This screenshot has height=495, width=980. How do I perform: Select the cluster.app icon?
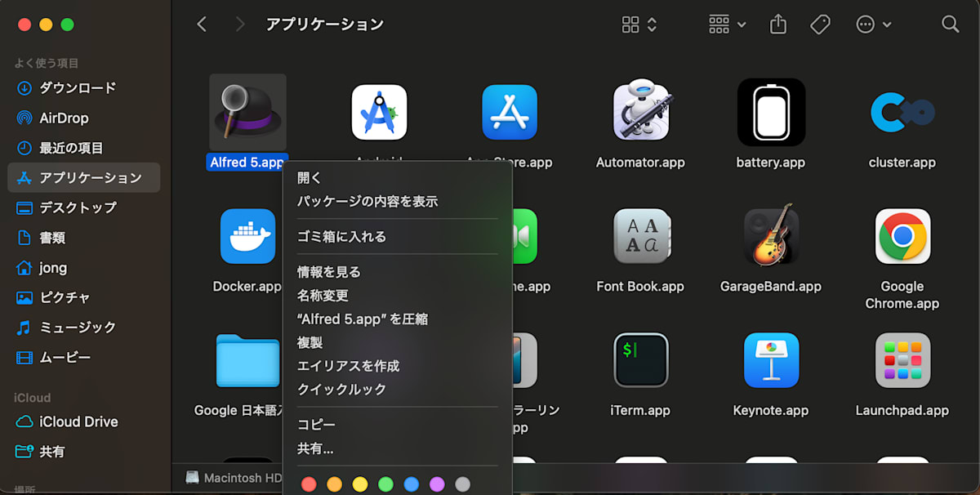tap(902, 112)
